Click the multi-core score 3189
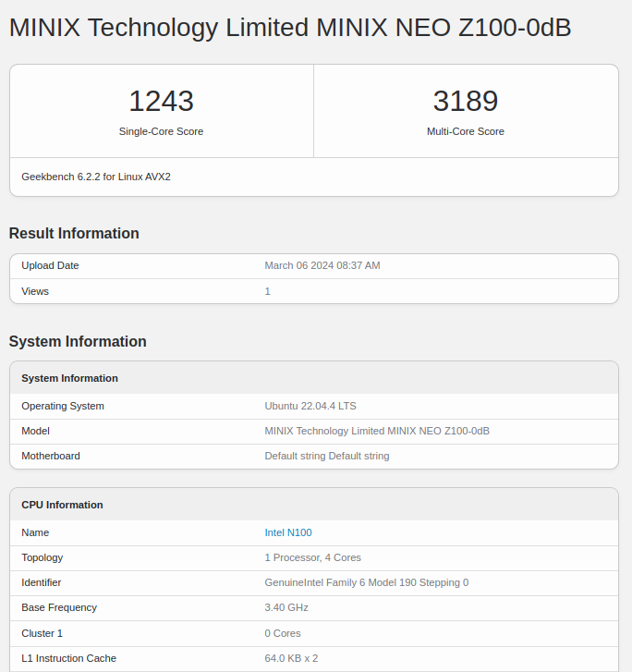Image resolution: width=632 pixels, height=672 pixels. click(x=466, y=101)
